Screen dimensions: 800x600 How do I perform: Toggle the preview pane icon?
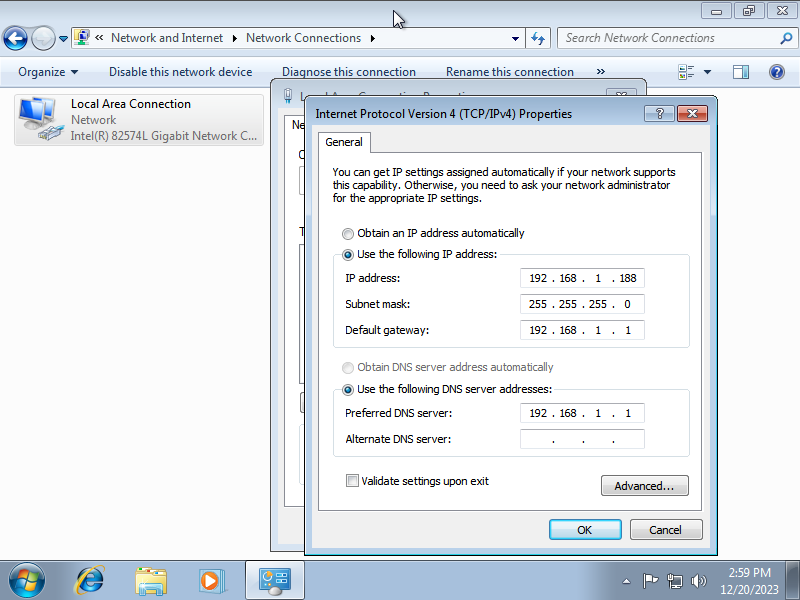pyautogui.click(x=741, y=72)
